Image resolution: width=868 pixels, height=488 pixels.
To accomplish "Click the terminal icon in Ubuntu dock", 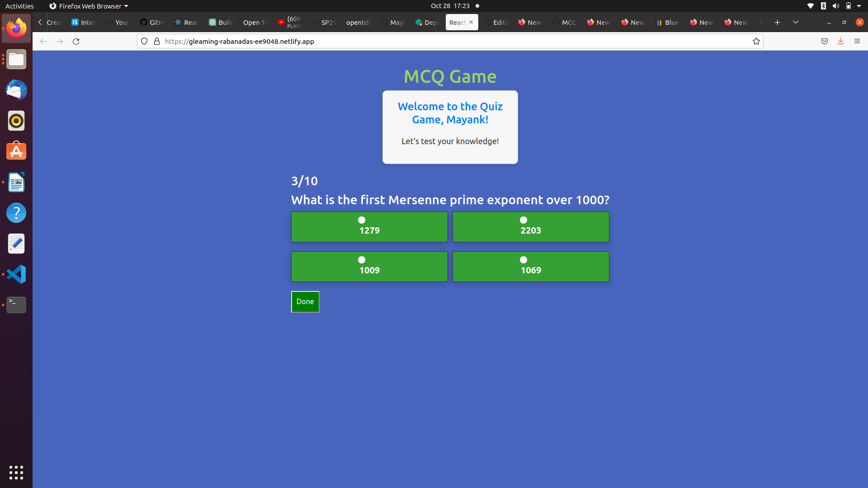I will tap(15, 305).
